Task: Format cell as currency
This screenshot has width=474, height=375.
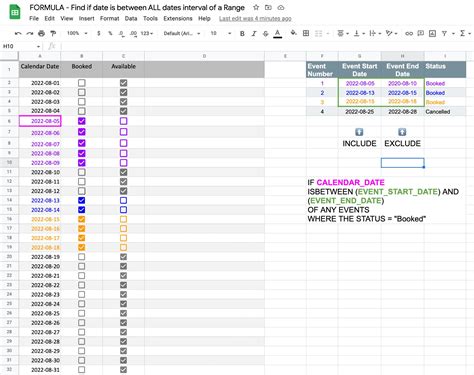Action: click(x=99, y=33)
